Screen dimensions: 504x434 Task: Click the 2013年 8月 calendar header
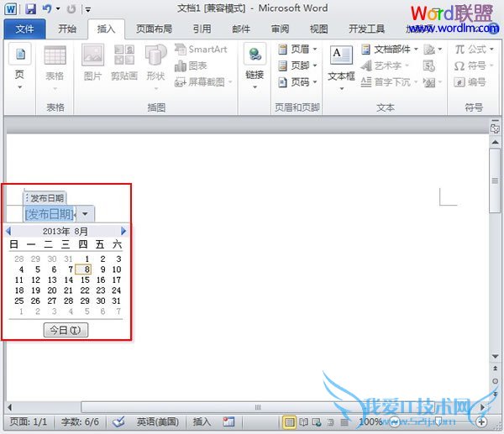66,232
